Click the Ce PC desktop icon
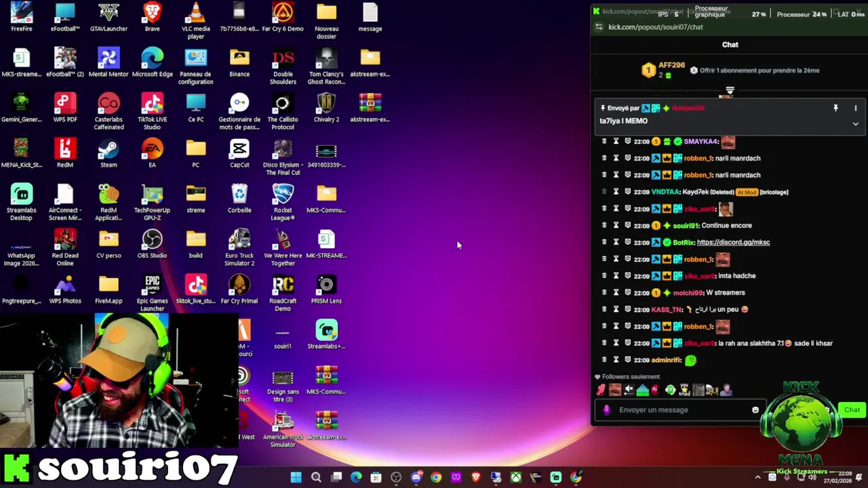 [x=196, y=108]
